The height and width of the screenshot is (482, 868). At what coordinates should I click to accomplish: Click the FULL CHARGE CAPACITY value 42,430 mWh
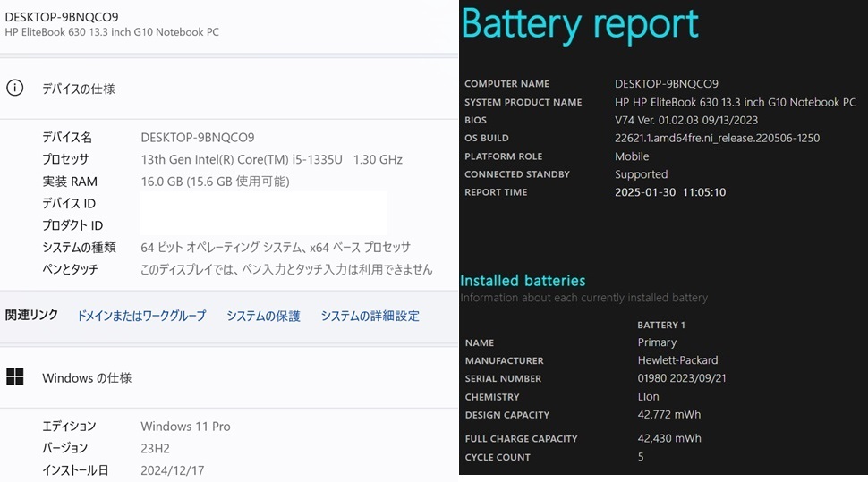669,438
